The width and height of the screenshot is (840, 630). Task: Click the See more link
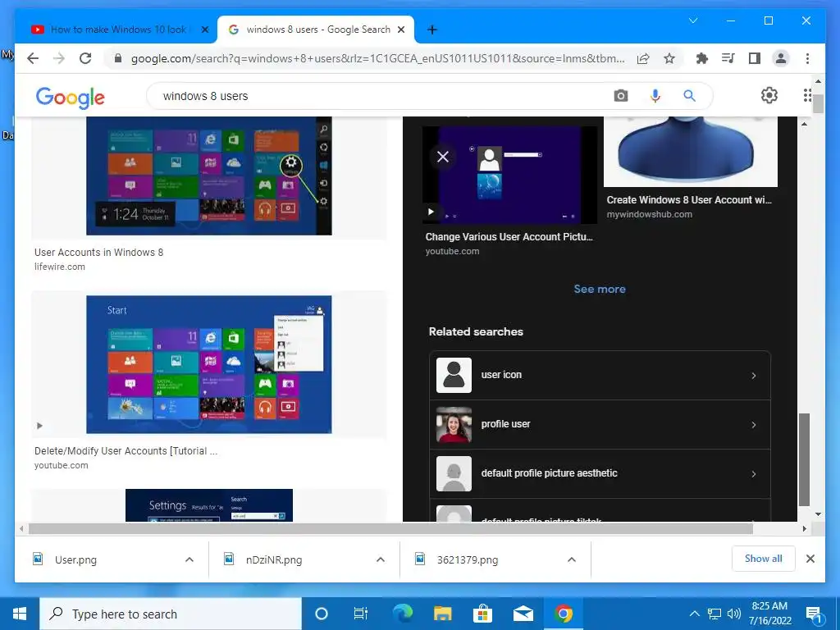[x=600, y=290]
